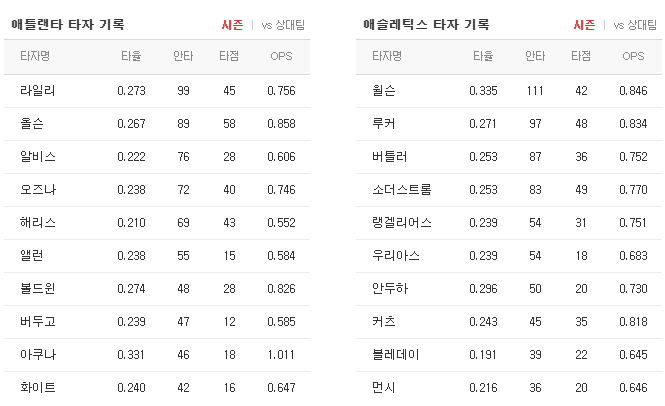Select the Atlanta 시즌 tab
Screen dimensions: 665x406
(x=232, y=25)
